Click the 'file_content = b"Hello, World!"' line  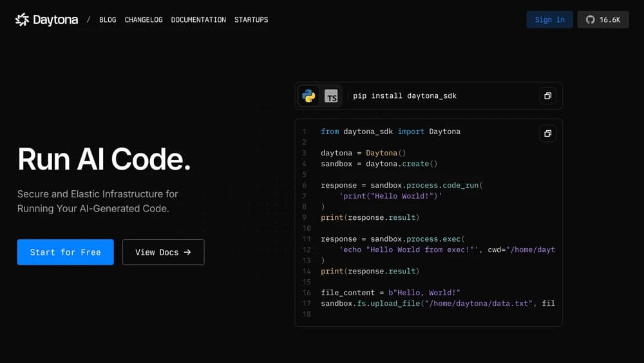[391, 293]
